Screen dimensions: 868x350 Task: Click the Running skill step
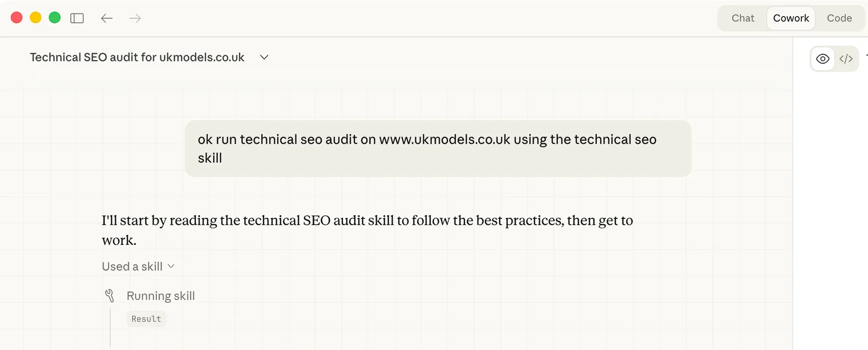[x=161, y=296]
